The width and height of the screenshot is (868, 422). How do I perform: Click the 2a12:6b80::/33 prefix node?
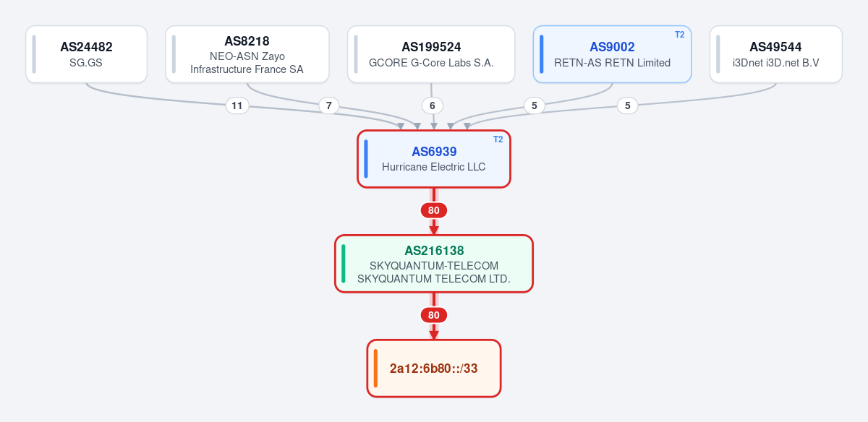(434, 369)
